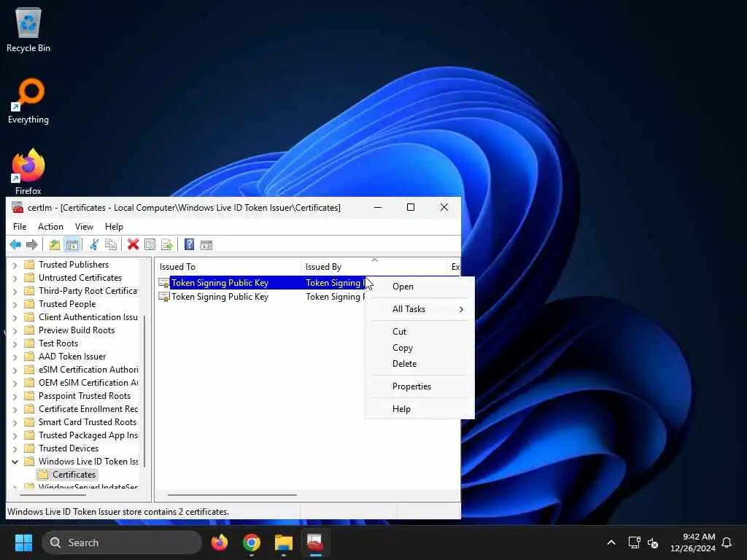Choose Copy in the context menu
Image resolution: width=747 pixels, height=560 pixels.
419,348
